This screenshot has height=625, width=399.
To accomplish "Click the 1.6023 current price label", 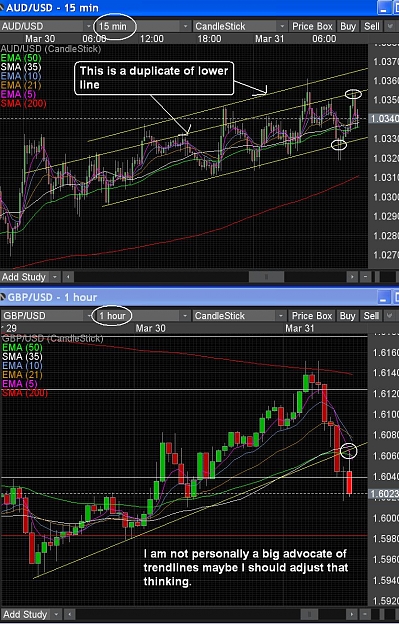I will 383,494.
